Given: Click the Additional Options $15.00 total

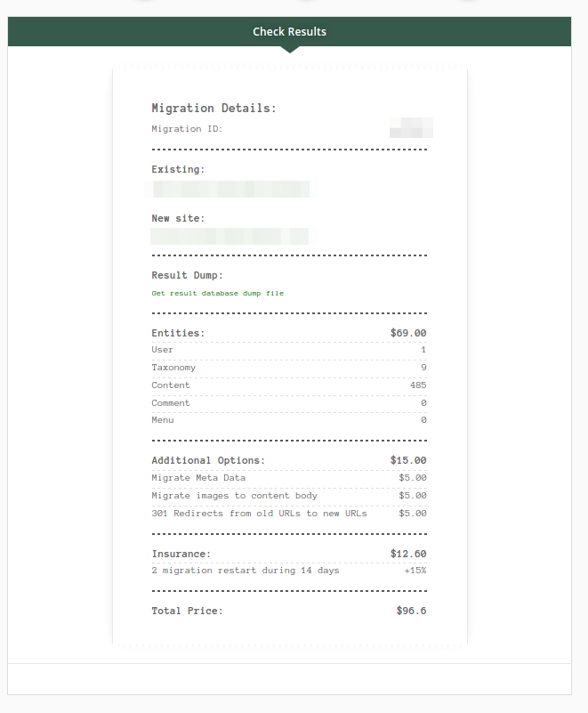Looking at the screenshot, I should [408, 460].
